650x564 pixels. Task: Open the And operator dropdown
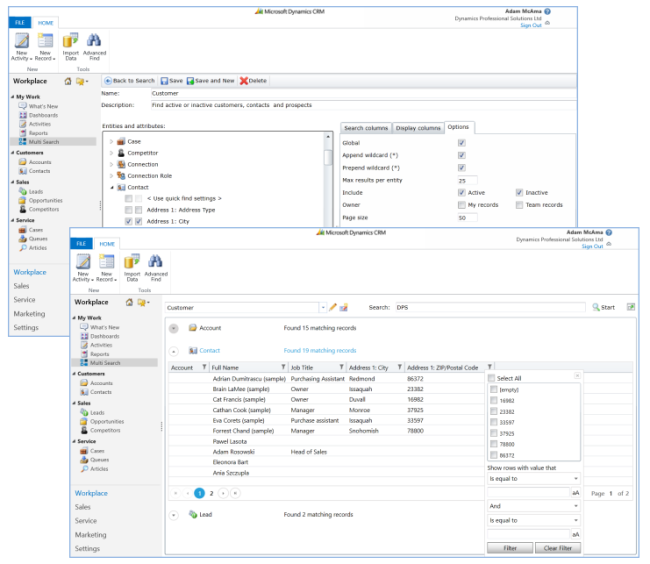pyautogui.click(x=534, y=506)
